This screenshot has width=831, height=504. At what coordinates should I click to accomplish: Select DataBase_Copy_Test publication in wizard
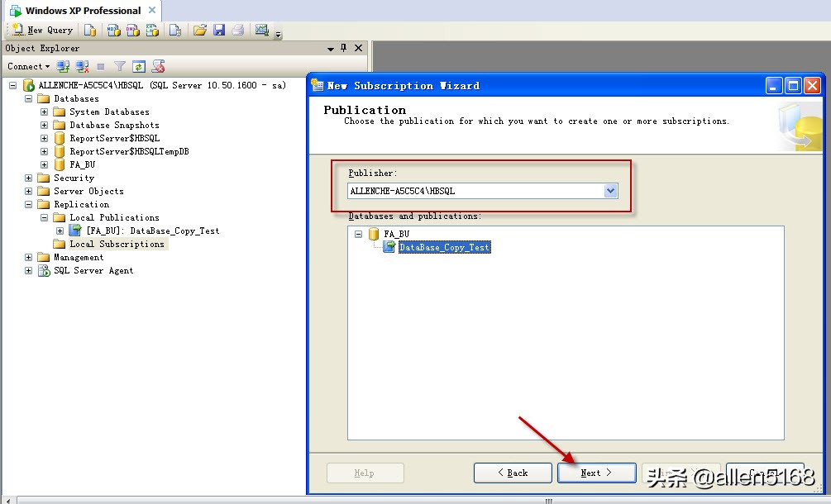click(445, 247)
